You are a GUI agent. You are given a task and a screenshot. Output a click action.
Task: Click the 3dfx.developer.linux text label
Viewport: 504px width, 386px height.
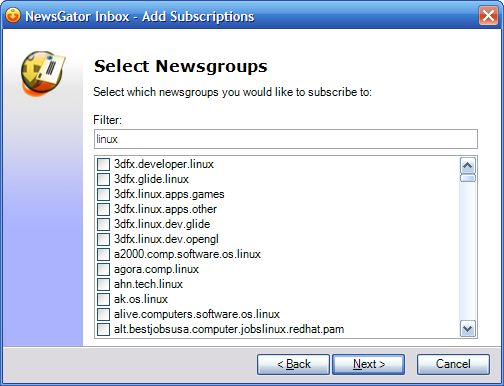[164, 164]
